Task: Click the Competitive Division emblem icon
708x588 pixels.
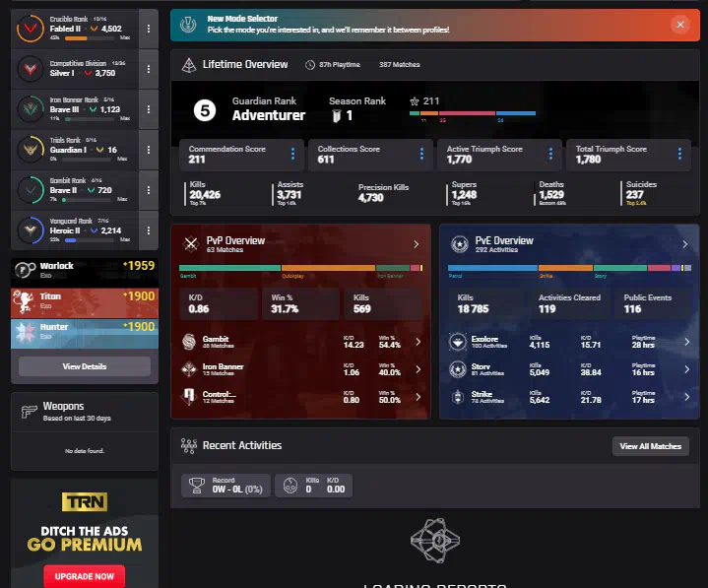Action: [x=31, y=69]
